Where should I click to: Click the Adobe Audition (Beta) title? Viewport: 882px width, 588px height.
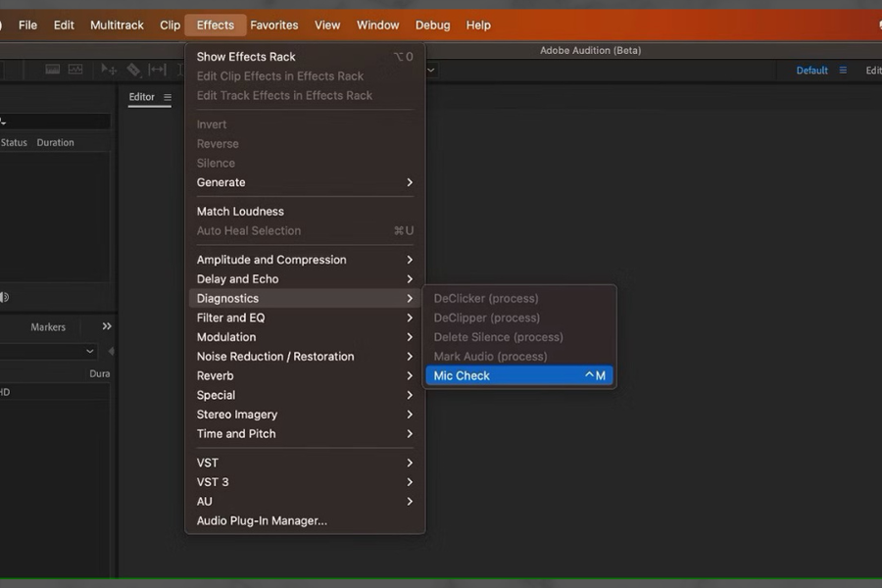tap(590, 51)
